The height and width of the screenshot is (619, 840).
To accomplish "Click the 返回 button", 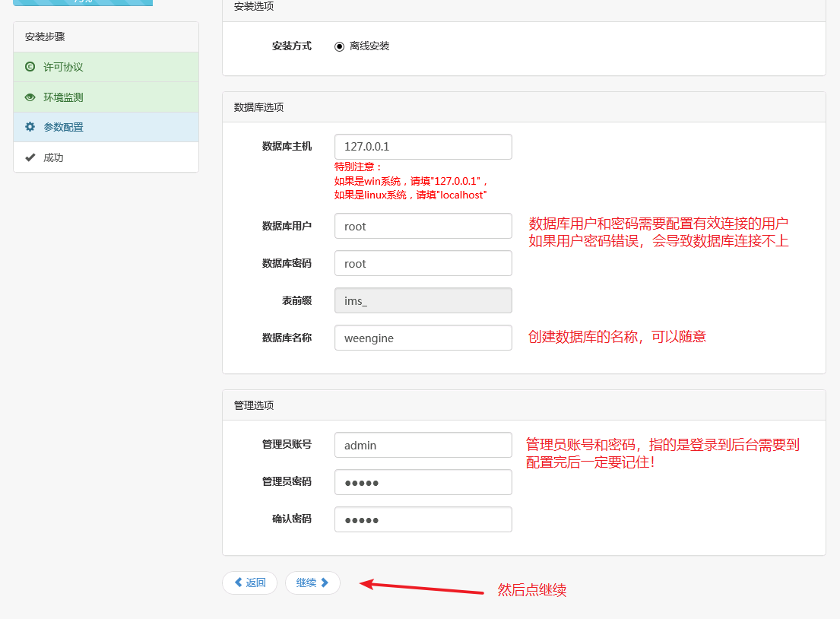I will tap(249, 582).
